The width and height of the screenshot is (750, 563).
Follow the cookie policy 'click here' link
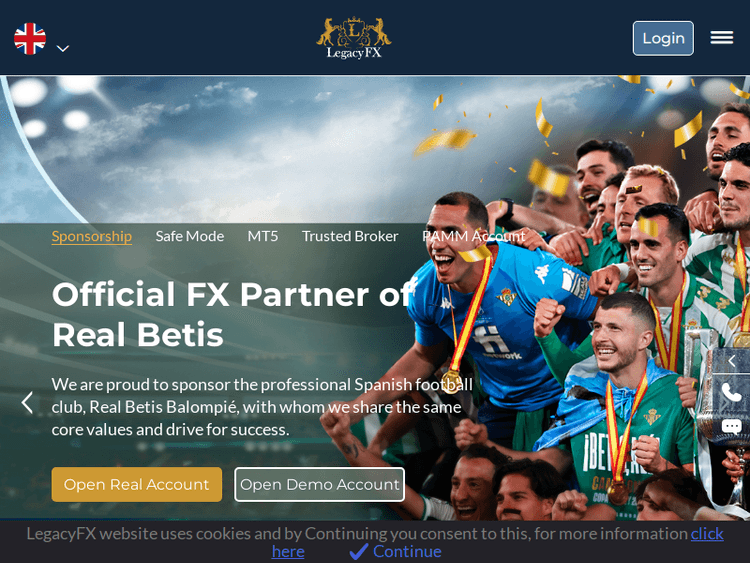tap(707, 533)
